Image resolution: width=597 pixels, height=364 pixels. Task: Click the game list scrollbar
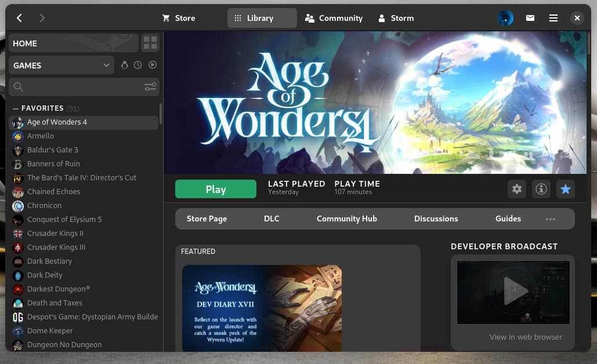[161, 114]
